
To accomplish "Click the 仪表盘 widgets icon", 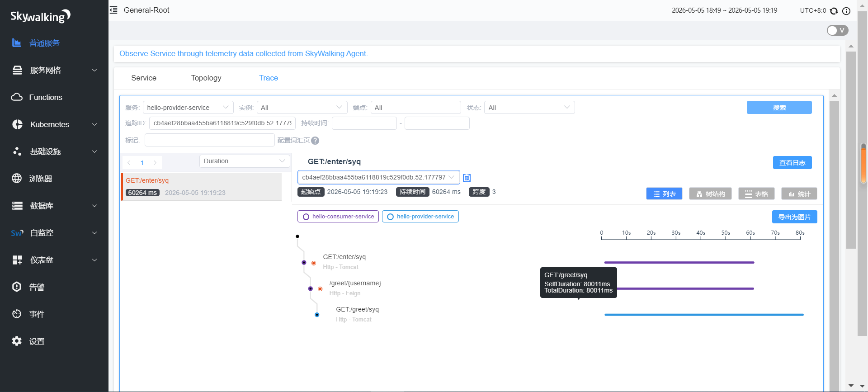I will pyautogui.click(x=17, y=260).
